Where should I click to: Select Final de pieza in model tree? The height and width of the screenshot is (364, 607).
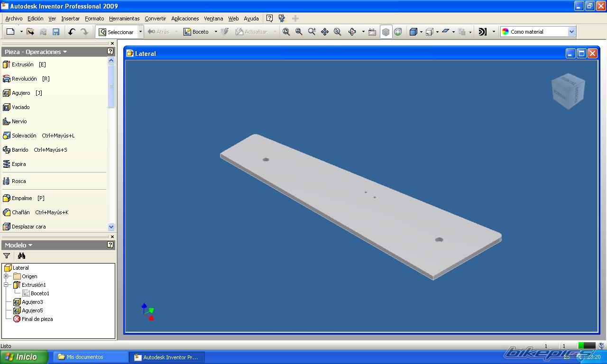coord(33,319)
